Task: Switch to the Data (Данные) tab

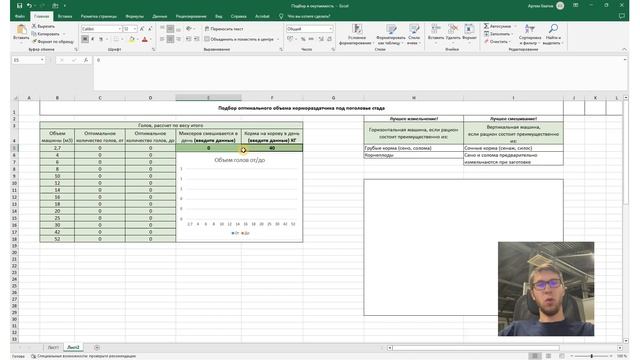Action: click(160, 16)
